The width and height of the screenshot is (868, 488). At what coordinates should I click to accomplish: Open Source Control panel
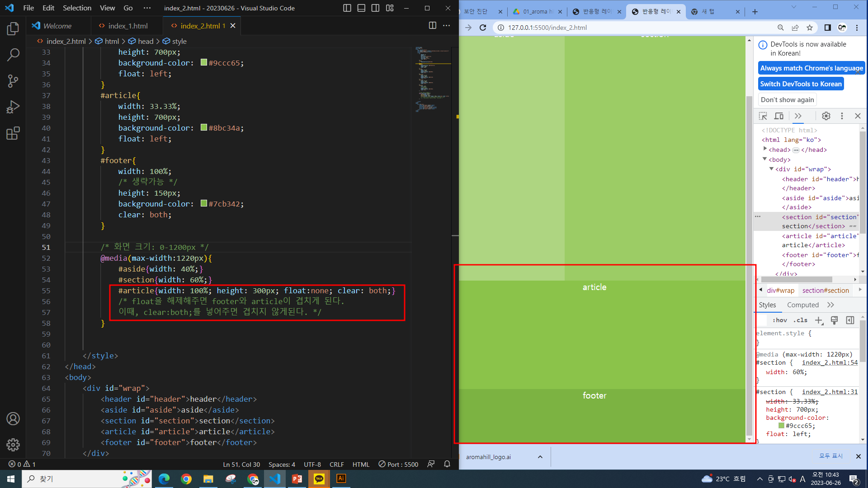13,81
